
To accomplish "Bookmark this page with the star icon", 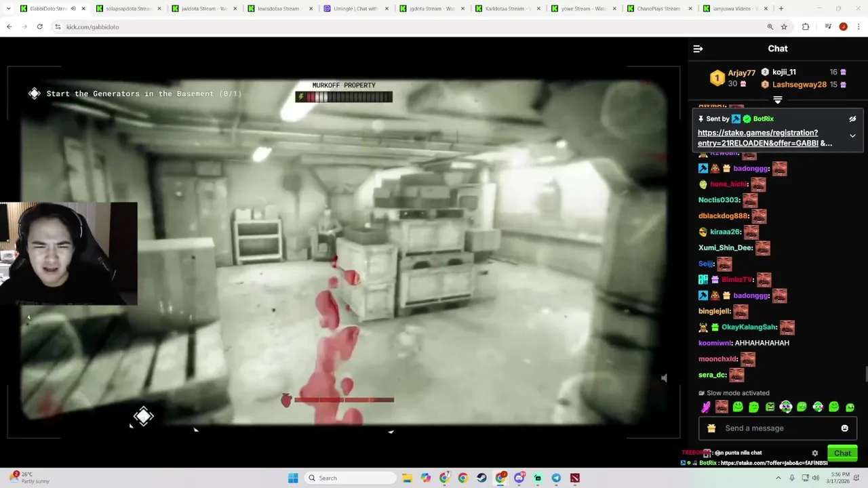I will [x=784, y=26].
